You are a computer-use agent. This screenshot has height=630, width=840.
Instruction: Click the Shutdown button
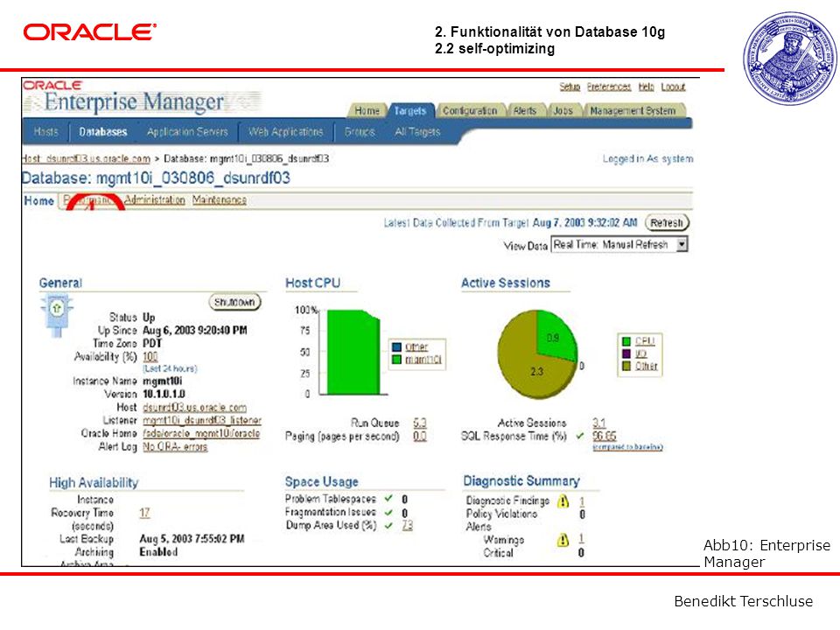tap(234, 303)
